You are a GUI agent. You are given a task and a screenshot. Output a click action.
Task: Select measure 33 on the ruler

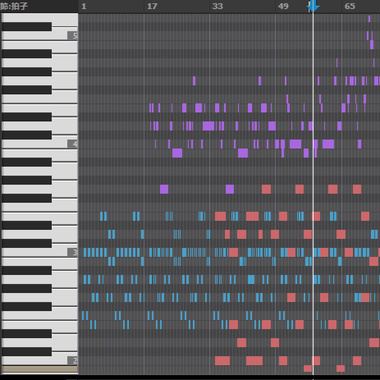click(x=217, y=6)
